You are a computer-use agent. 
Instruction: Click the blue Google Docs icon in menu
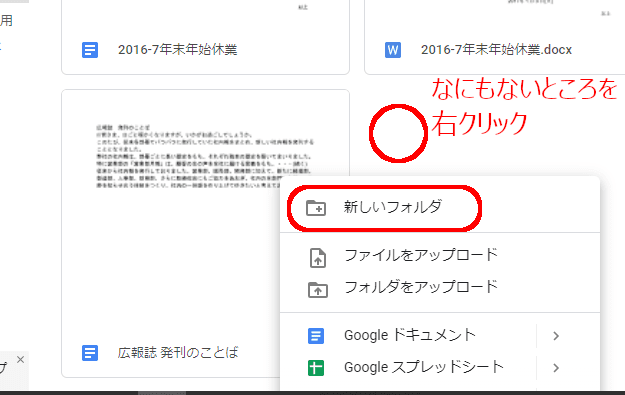(316, 336)
